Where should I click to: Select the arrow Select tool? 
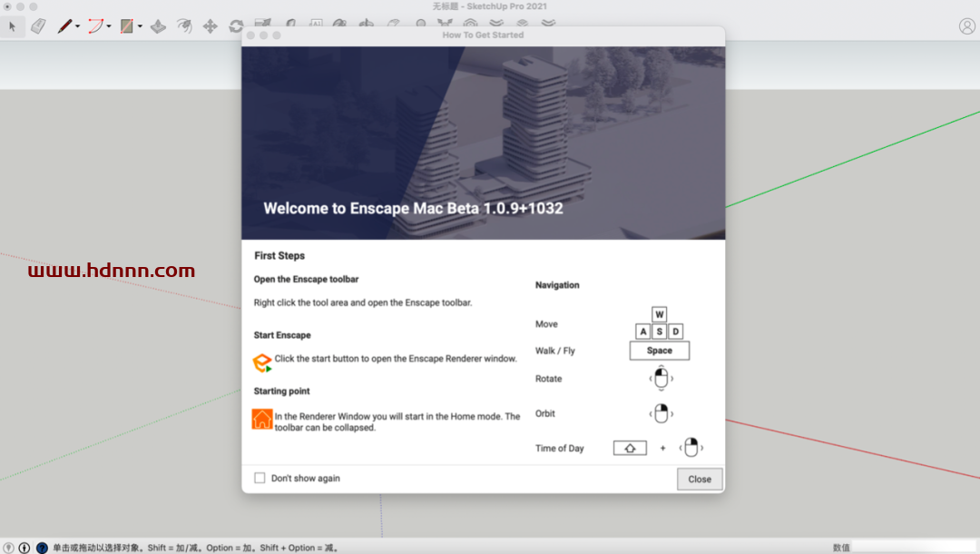[12, 26]
